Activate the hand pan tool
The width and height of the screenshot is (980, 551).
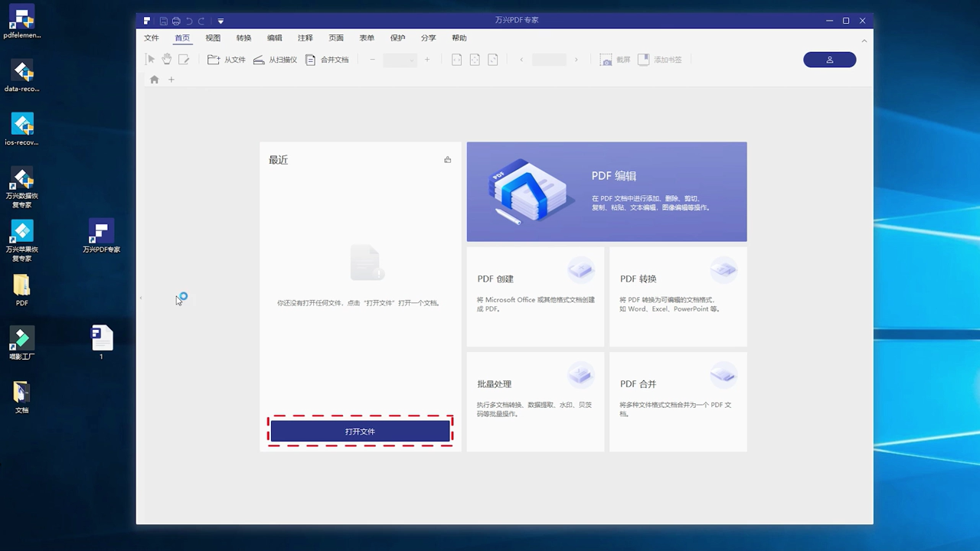[x=167, y=60]
